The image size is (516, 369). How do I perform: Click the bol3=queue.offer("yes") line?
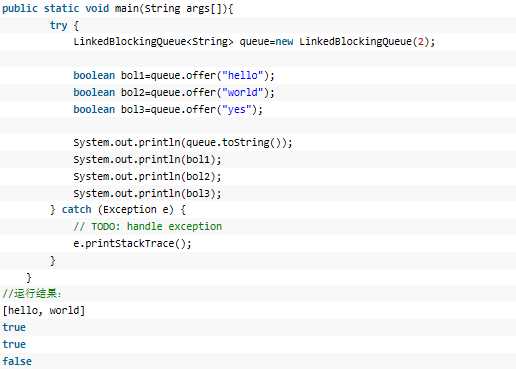click(x=168, y=109)
